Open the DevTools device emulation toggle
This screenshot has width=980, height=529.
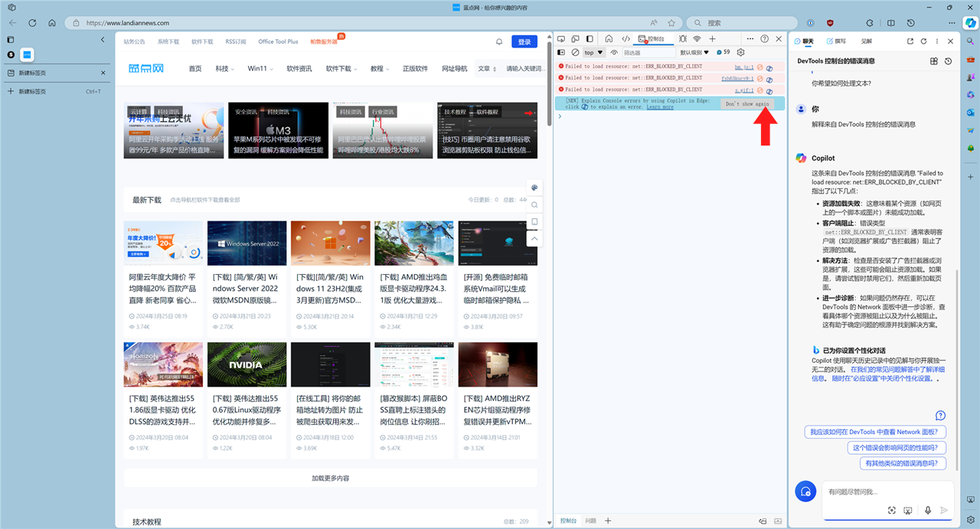(x=575, y=39)
